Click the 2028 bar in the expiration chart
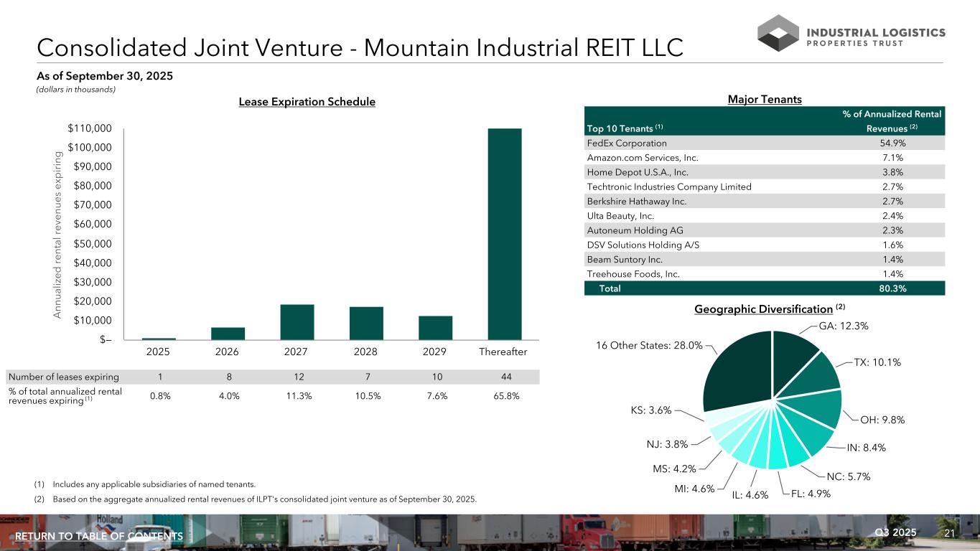The image size is (980, 551). pos(366,323)
